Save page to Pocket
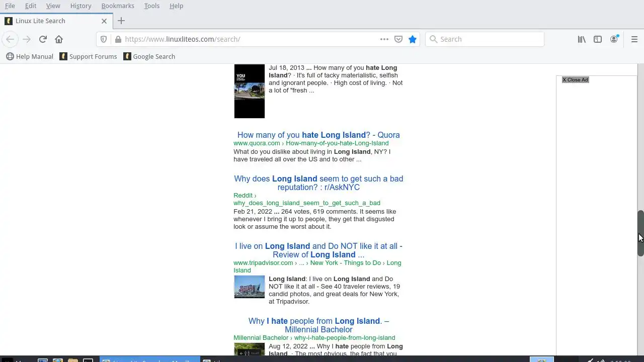Screen dimensions: 644x362 (x=398, y=39)
